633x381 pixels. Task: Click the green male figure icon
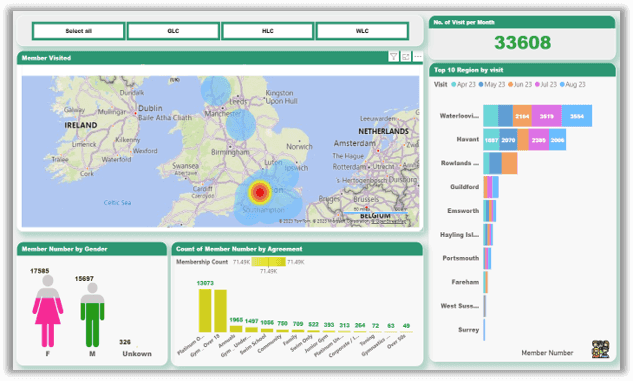(92, 314)
